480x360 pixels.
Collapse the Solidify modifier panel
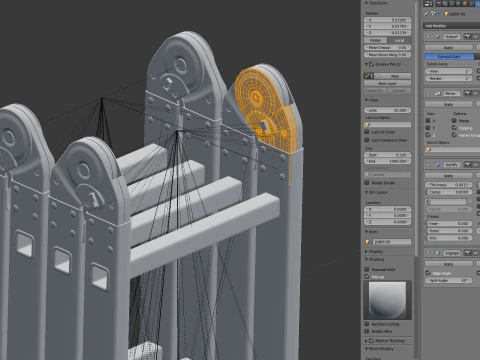tap(428, 165)
